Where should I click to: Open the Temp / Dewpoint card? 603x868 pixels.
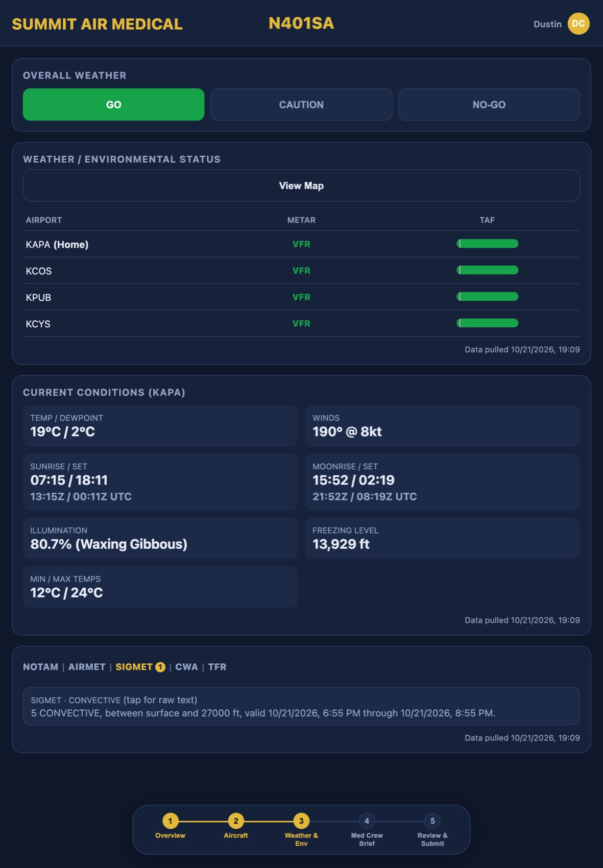coord(160,426)
